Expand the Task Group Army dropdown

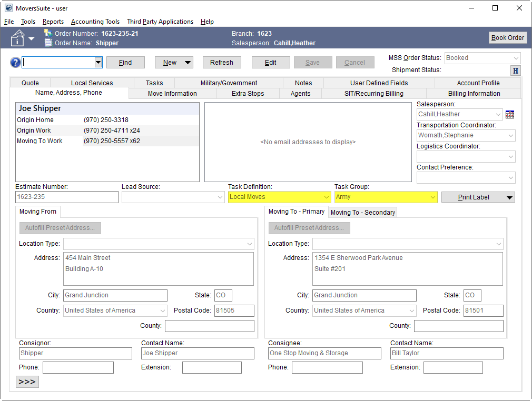tap(432, 197)
